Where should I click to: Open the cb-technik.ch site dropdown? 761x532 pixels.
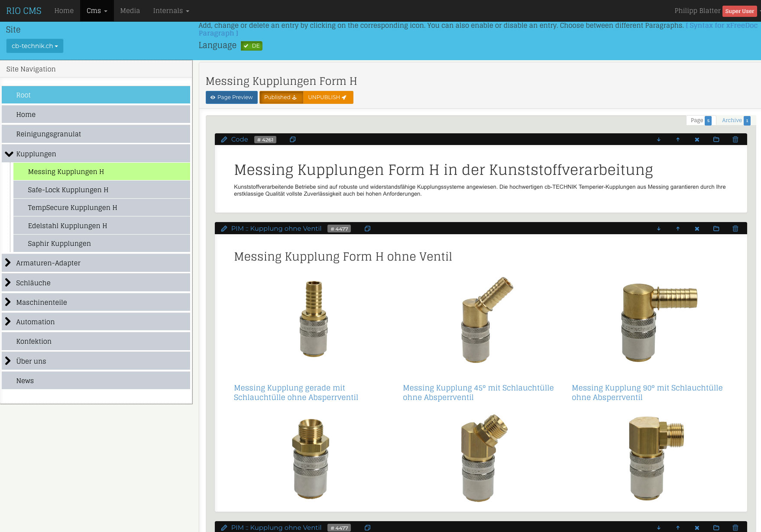point(35,46)
